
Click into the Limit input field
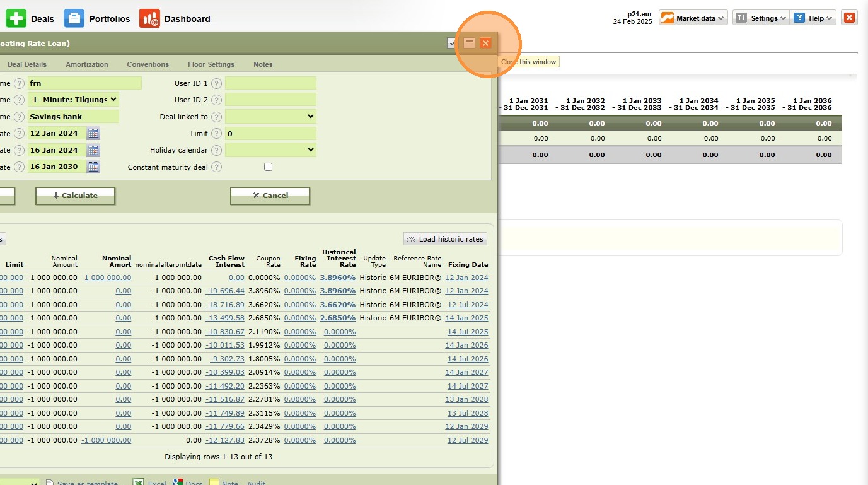270,134
